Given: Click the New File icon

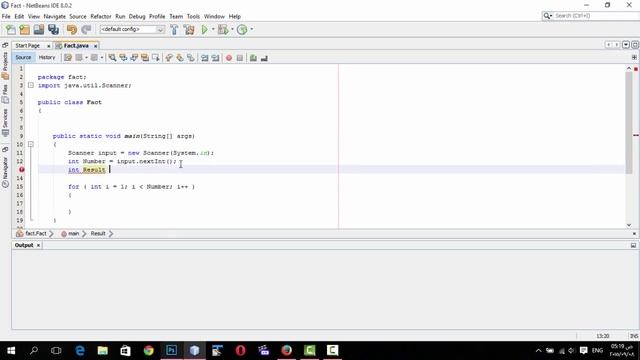Looking at the screenshot, I should pyautogui.click(x=11, y=29).
